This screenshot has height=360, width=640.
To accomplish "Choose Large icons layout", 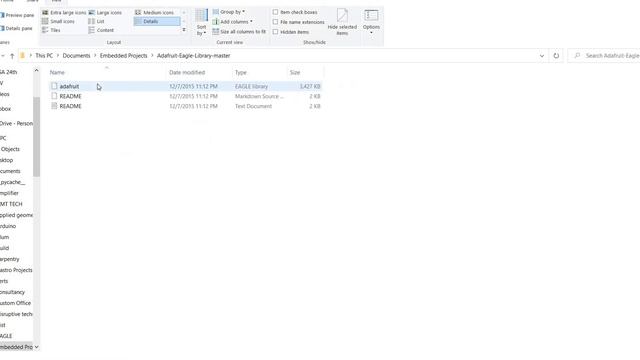I will tap(105, 13).
